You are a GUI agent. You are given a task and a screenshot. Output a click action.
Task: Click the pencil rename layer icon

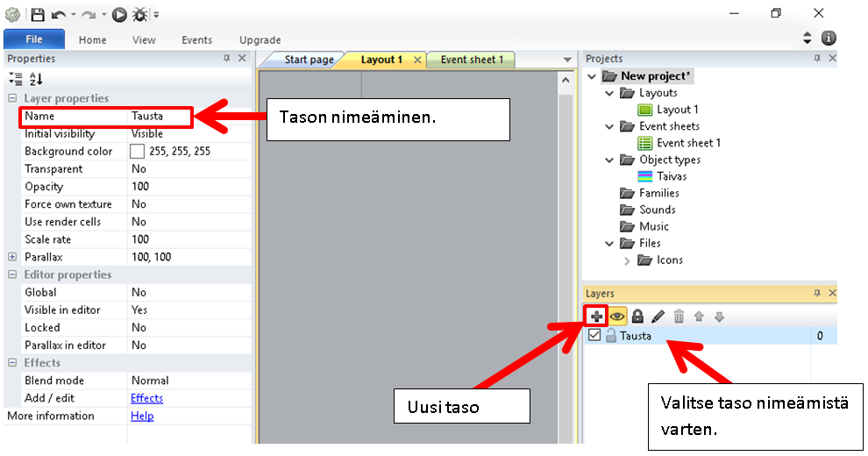click(658, 317)
